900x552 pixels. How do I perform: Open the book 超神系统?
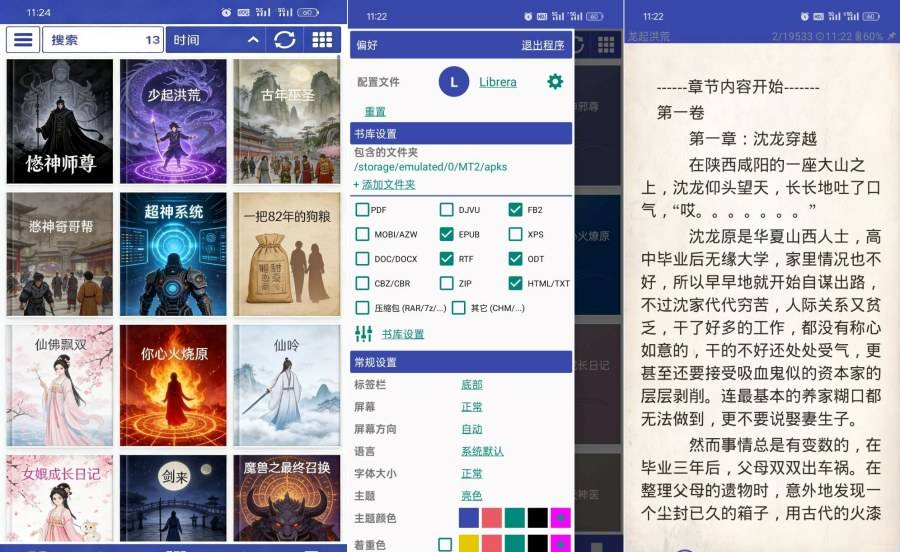(x=173, y=254)
